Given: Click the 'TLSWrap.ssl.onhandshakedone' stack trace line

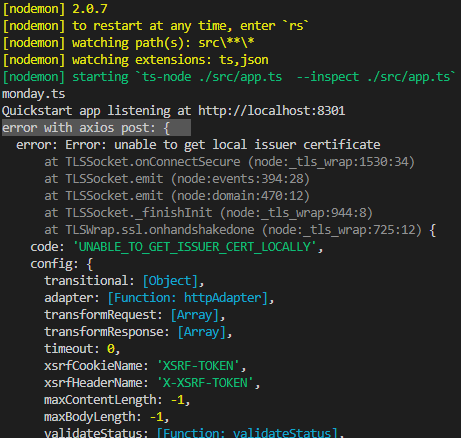Looking at the screenshot, I should point(240,230).
